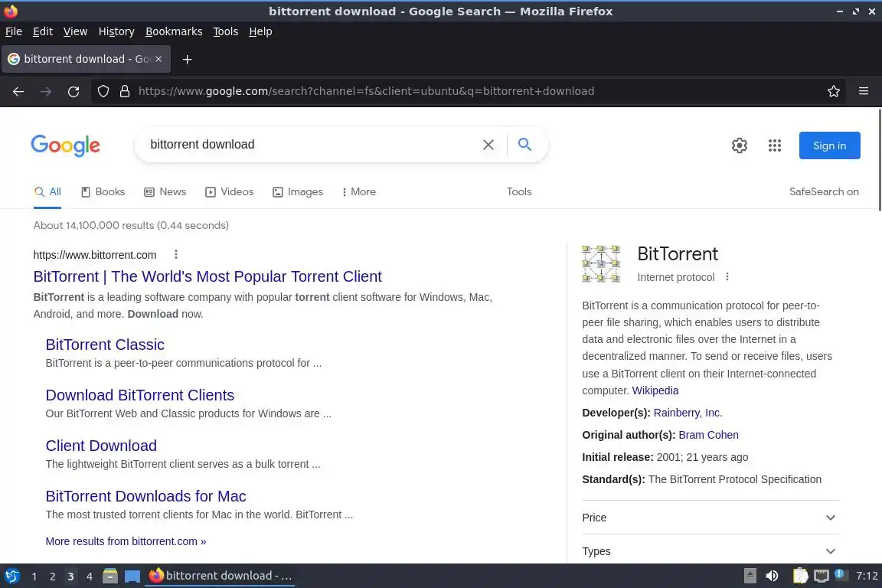The width and height of the screenshot is (882, 588).
Task: Open SafeSearch on setting
Action: [x=824, y=192]
